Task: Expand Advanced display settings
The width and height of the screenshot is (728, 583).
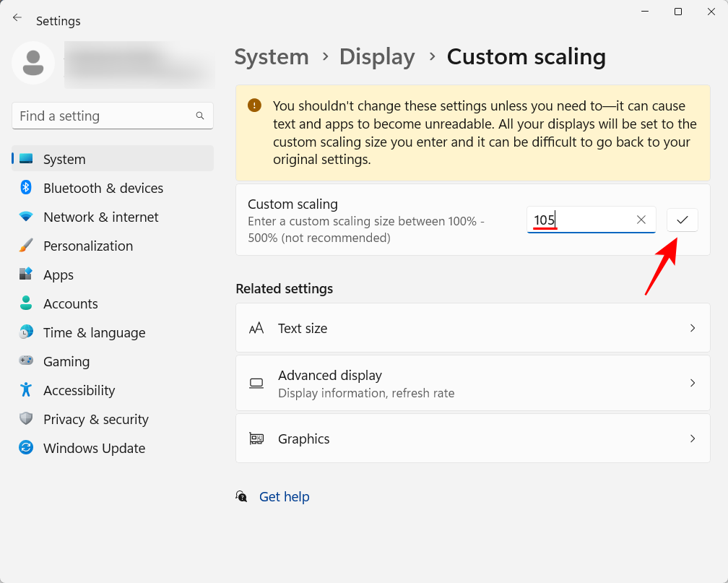Action: [473, 383]
